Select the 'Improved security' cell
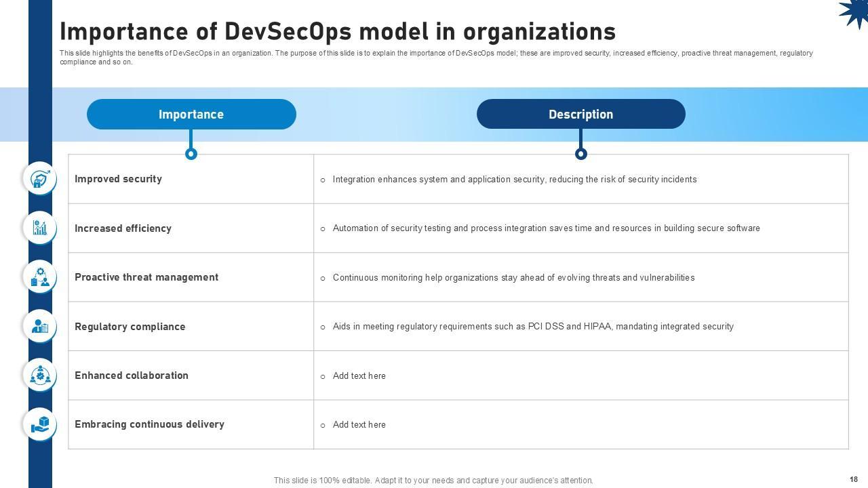 (191, 179)
